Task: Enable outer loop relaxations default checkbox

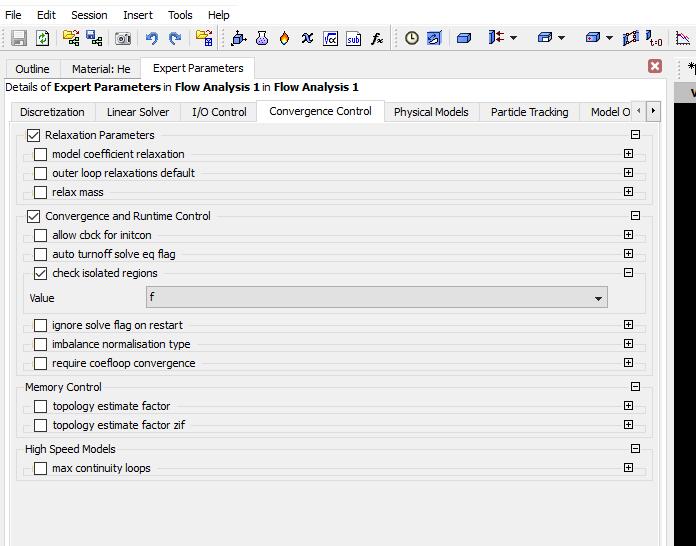Action: tap(40, 174)
